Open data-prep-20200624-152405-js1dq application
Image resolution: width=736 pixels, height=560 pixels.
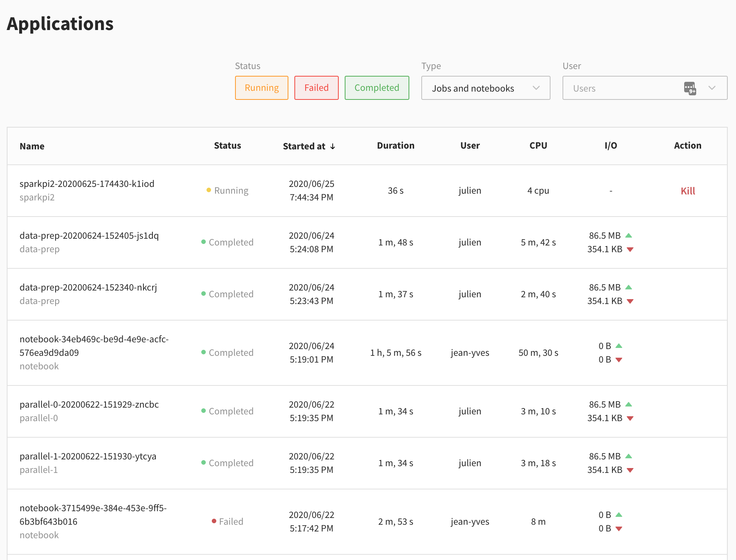click(89, 235)
